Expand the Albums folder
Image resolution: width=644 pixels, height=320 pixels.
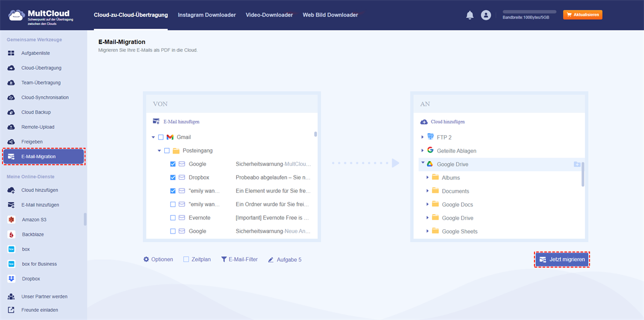click(428, 178)
